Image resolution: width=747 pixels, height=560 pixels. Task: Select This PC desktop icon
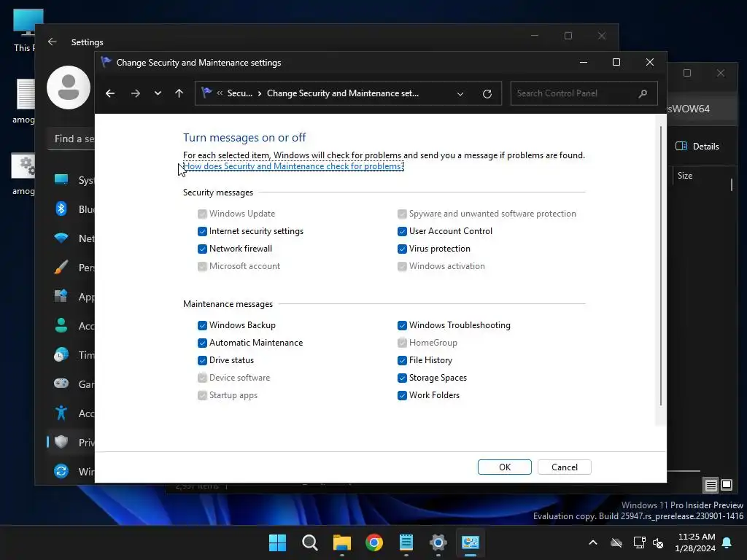pos(23,30)
